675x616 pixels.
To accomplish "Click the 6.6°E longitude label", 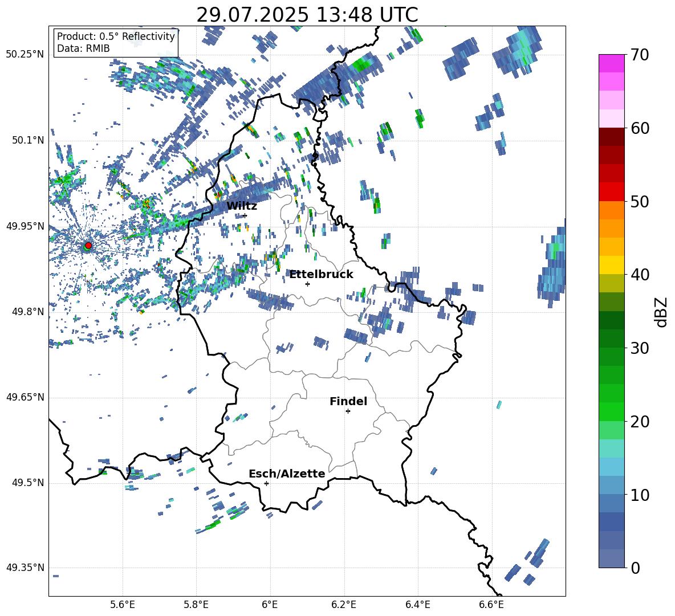I will tap(491, 605).
